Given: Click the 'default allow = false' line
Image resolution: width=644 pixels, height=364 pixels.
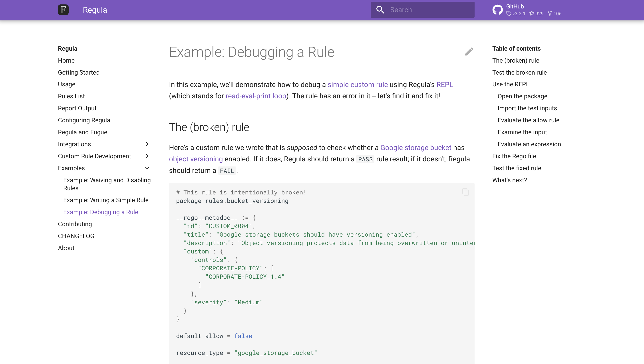Looking at the screenshot, I should point(214,336).
